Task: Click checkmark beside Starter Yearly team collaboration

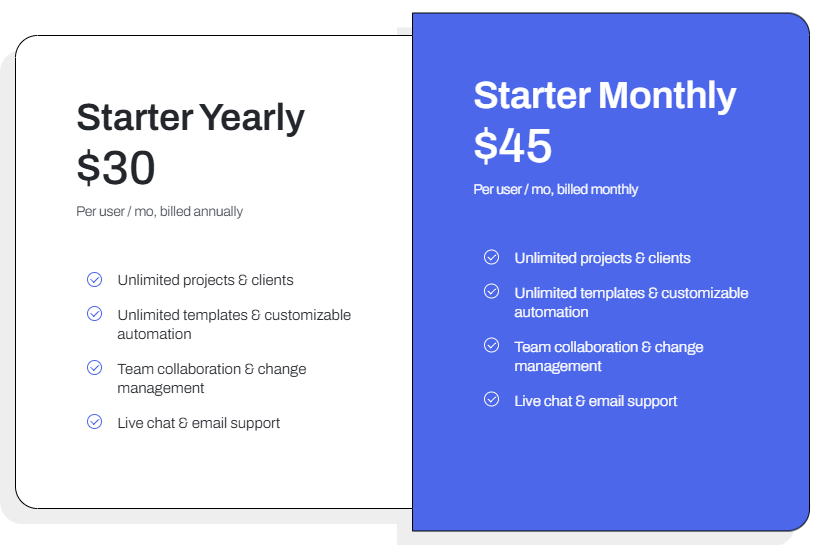Action: click(x=95, y=368)
